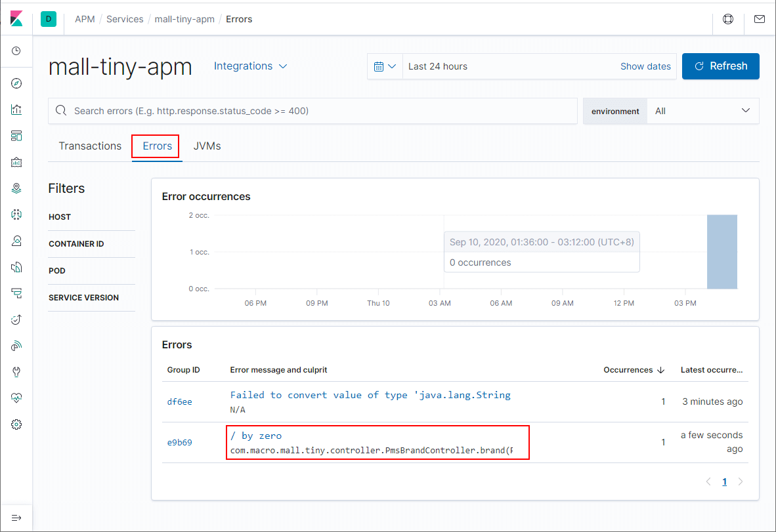Image resolution: width=776 pixels, height=532 pixels.
Task: Open Canvas icon in sidebar
Action: point(16,161)
